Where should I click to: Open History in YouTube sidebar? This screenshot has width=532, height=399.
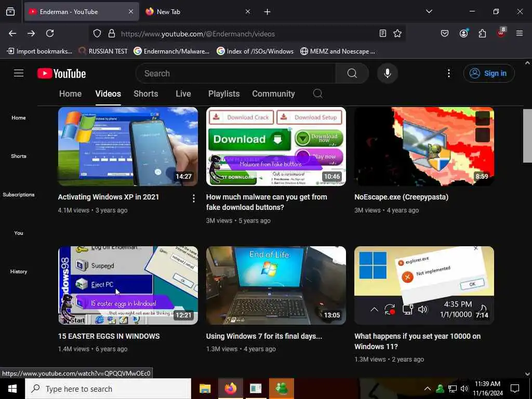click(19, 271)
